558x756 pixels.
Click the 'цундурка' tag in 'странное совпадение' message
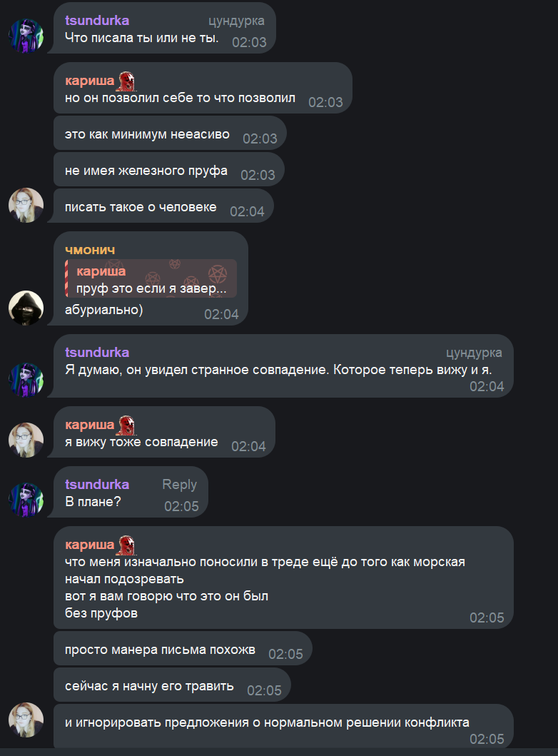pos(474,353)
